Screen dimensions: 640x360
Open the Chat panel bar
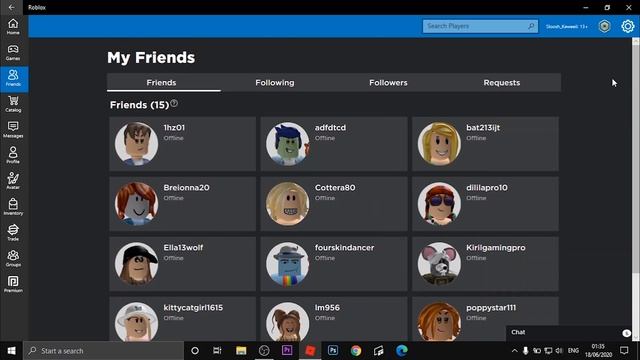(x=569, y=333)
